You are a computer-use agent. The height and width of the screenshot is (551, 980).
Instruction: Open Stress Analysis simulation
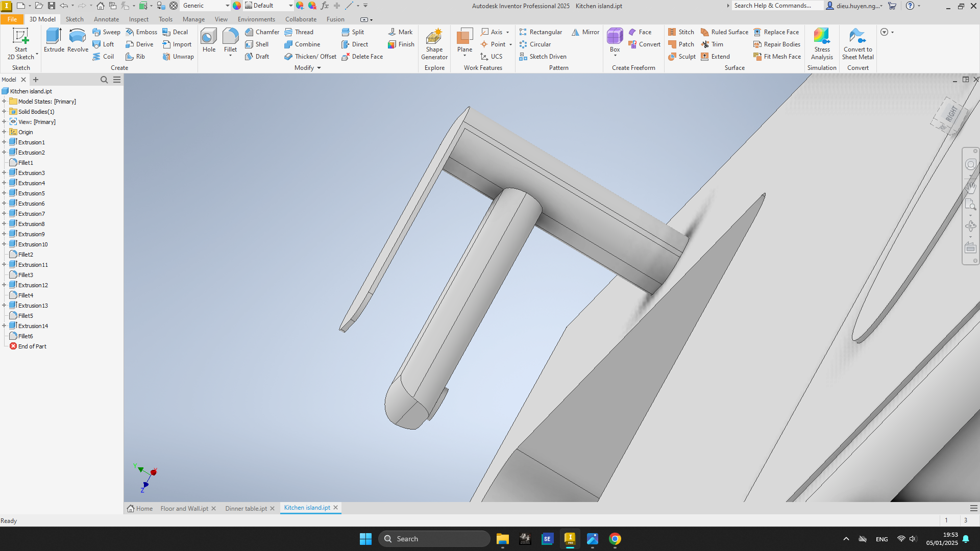[x=822, y=44]
